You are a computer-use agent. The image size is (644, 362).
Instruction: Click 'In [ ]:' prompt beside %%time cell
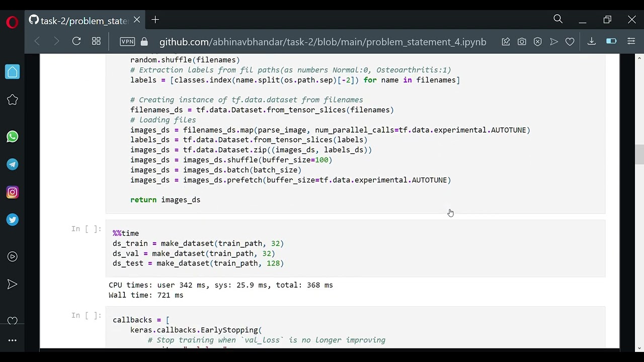coord(87,229)
